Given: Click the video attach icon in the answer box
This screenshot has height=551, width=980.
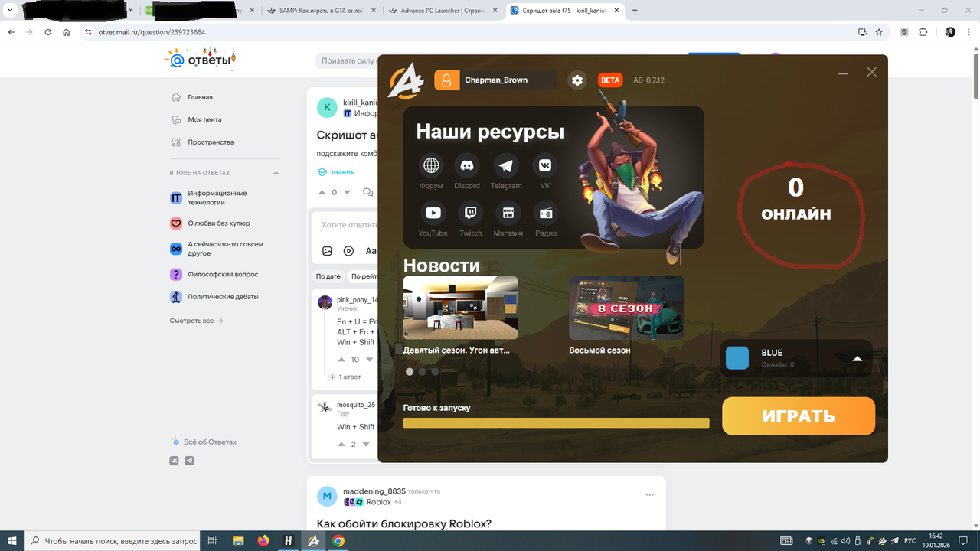Looking at the screenshot, I should click(348, 251).
